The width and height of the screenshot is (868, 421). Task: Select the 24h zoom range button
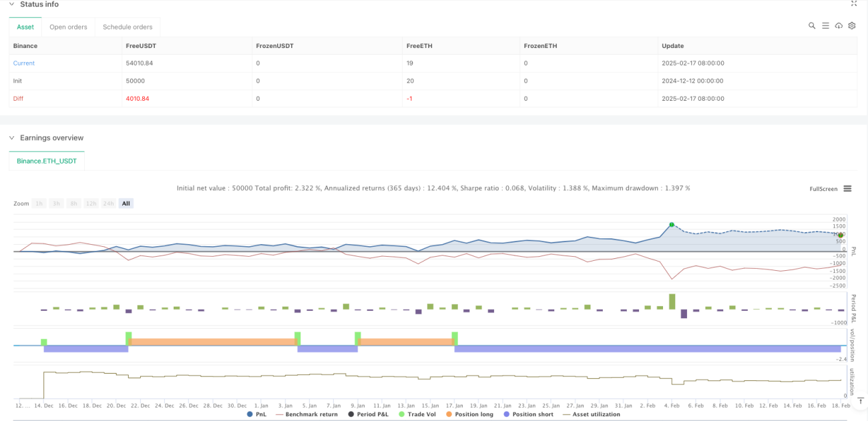tap(109, 203)
